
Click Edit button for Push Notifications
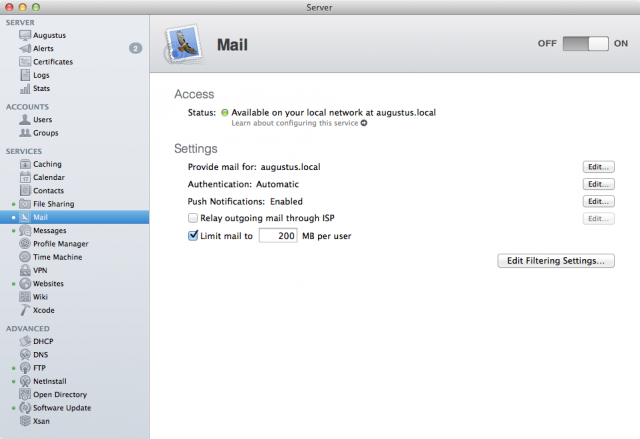[598, 202]
